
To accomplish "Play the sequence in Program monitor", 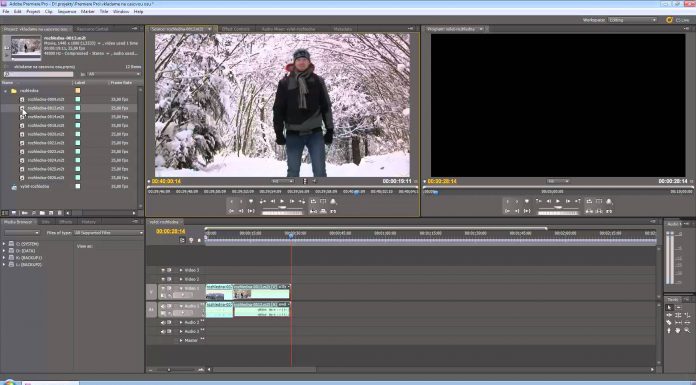I will pos(558,201).
